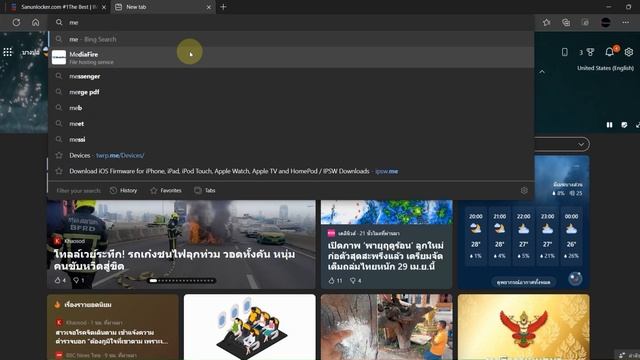Open the mobile phone icon on page
Image resolution: width=640 pixels, height=360 pixels.
564,52
